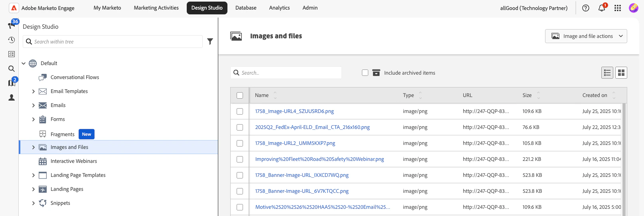Check the box for Improving Fleet Road Safety Webinar
The image size is (644, 216).
pos(240,159)
